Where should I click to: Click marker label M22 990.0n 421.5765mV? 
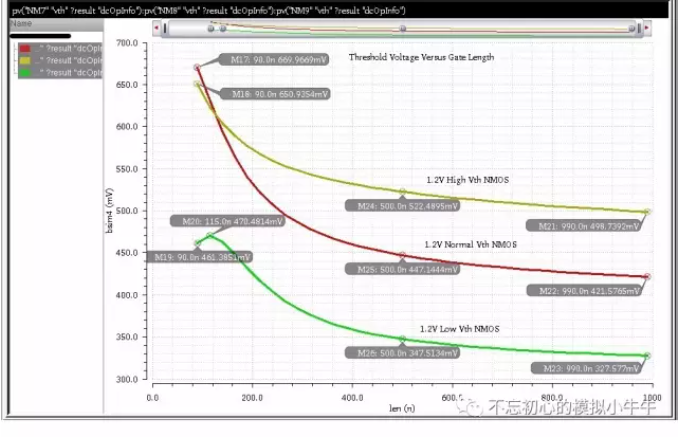(585, 291)
